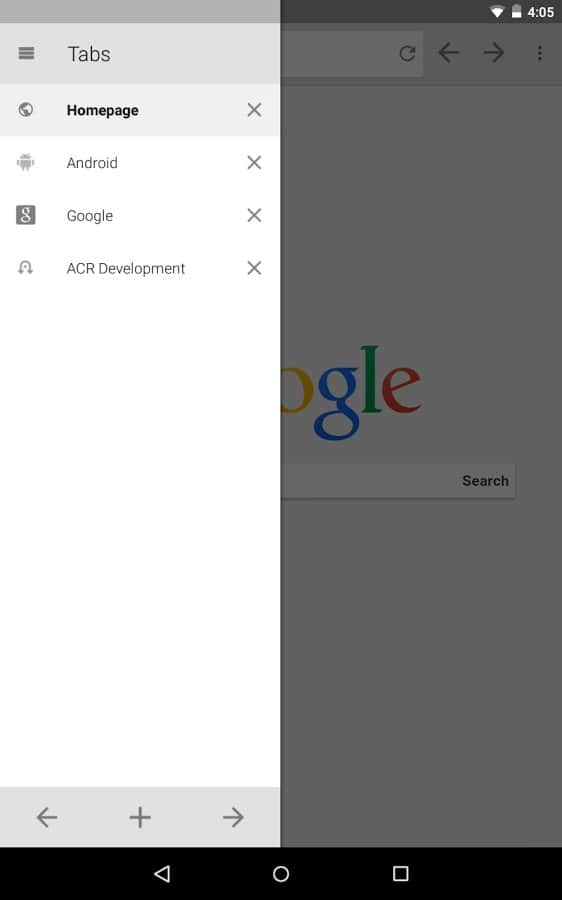Open the three-dot overflow menu
562x900 pixels.
(540, 53)
